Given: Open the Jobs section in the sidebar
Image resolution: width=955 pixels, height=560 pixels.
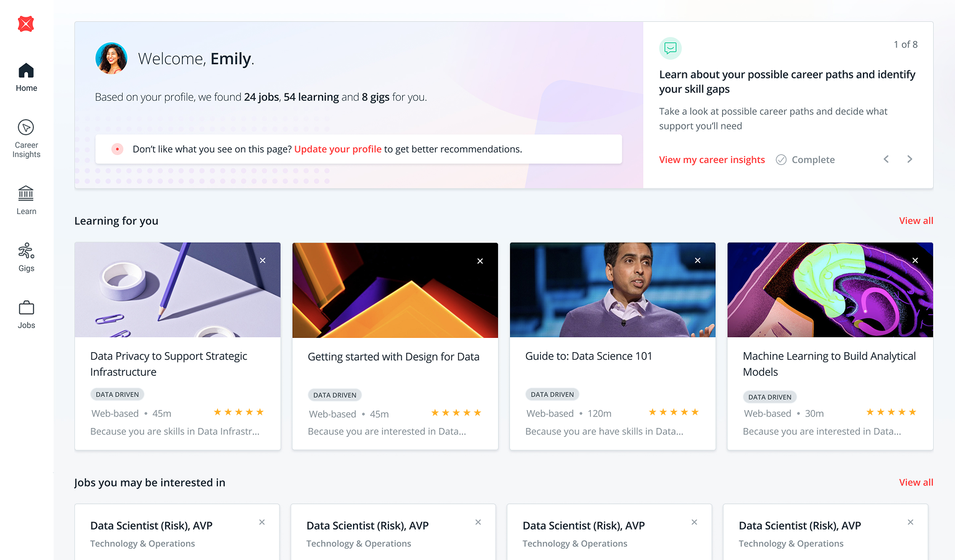Looking at the screenshot, I should click(x=26, y=313).
